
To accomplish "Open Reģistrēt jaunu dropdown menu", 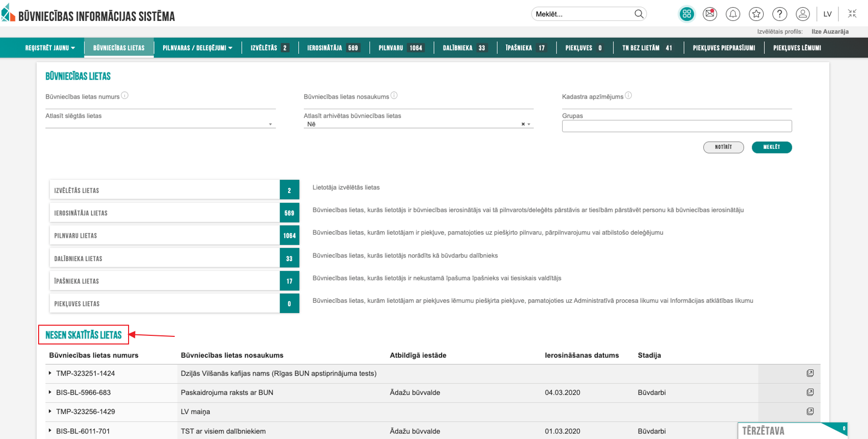I will (50, 48).
